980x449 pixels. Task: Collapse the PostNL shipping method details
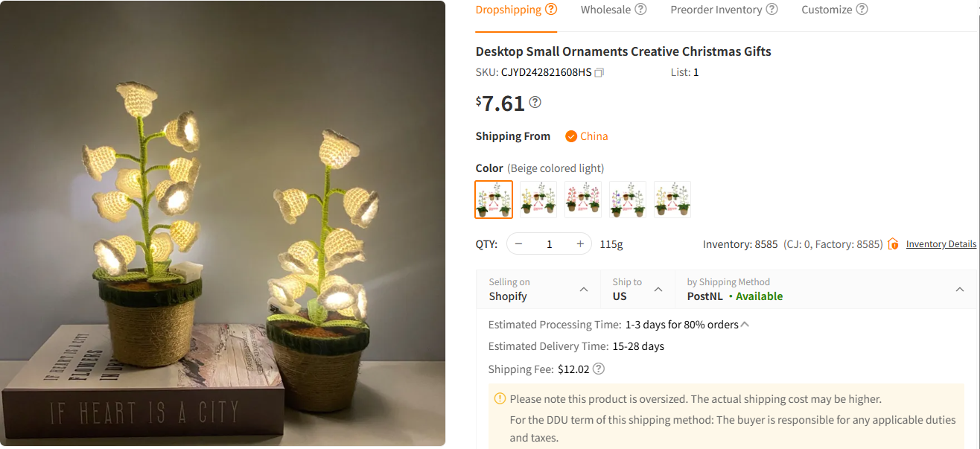[x=960, y=289]
